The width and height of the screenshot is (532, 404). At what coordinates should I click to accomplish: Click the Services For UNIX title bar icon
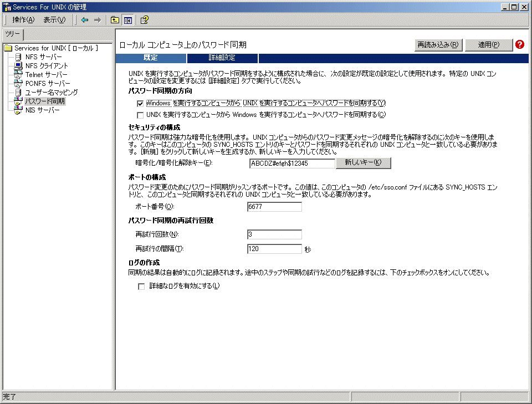7,7
